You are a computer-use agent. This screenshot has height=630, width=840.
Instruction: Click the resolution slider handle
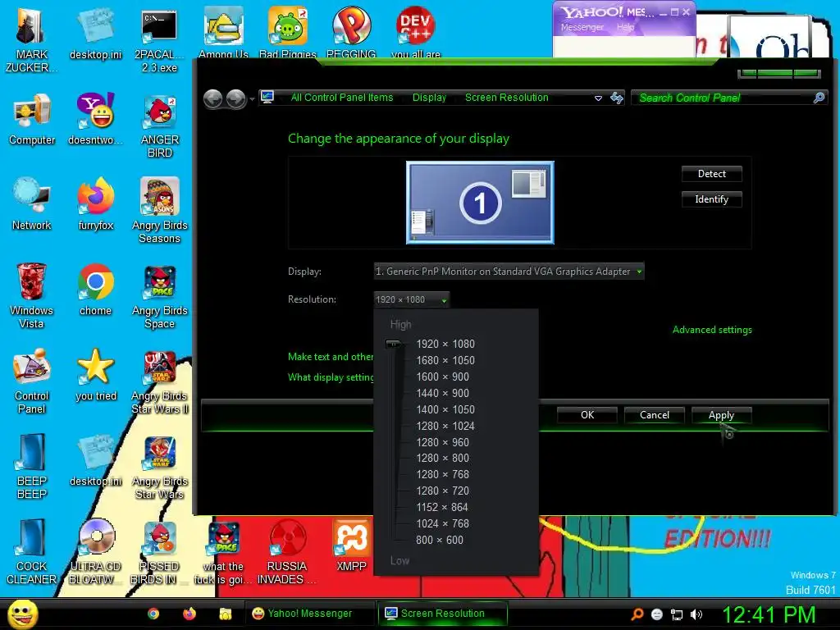[394, 344]
